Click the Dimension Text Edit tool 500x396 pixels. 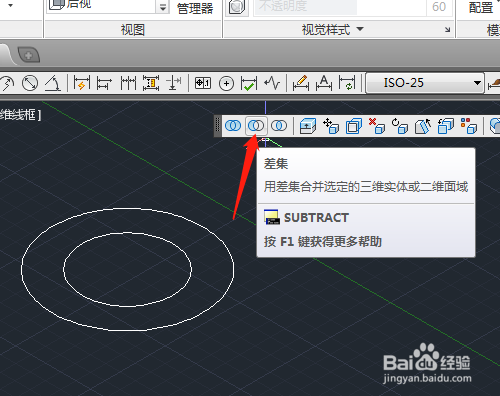click(x=324, y=83)
